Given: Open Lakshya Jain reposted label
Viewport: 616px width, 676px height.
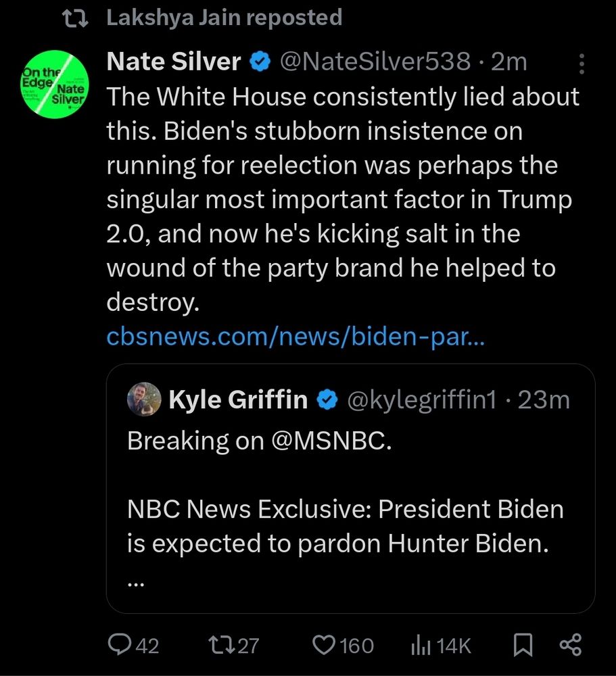Looking at the screenshot, I should [224, 18].
